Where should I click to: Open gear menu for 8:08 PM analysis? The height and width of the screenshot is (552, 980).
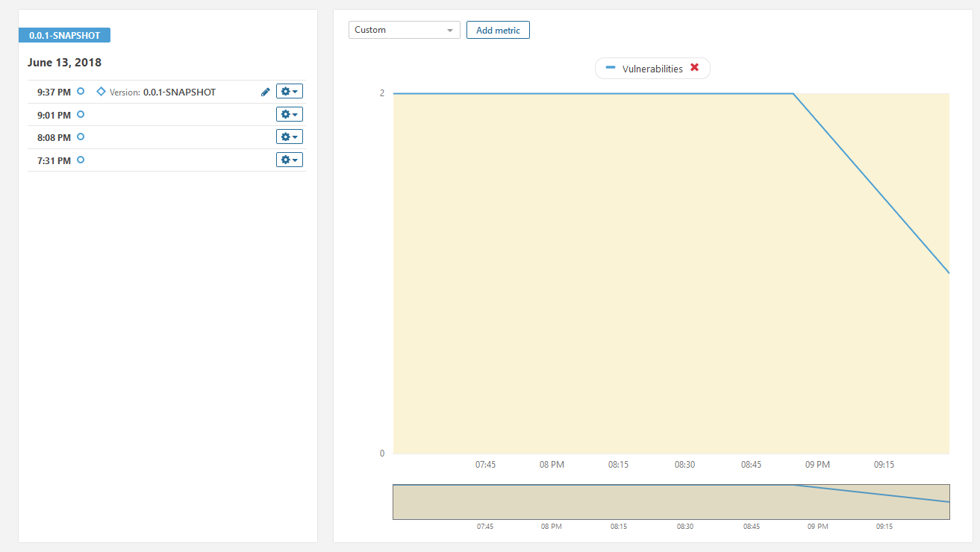pyautogui.click(x=290, y=137)
